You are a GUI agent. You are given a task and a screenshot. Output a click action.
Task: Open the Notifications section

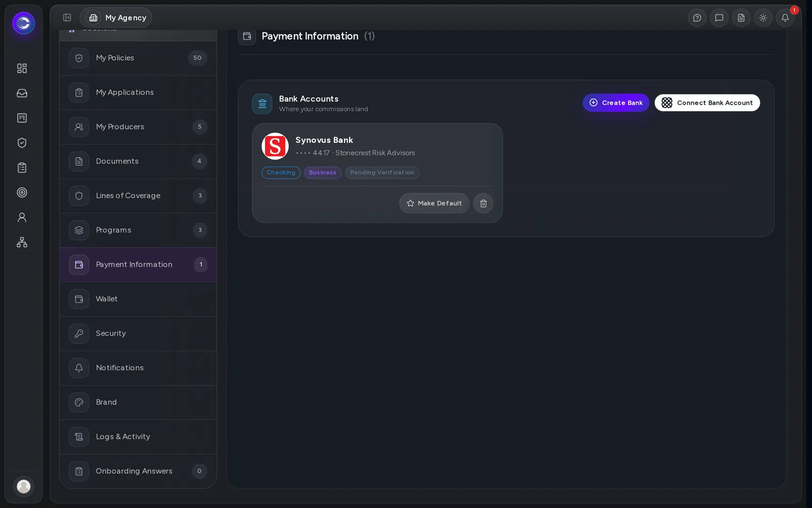(138, 368)
